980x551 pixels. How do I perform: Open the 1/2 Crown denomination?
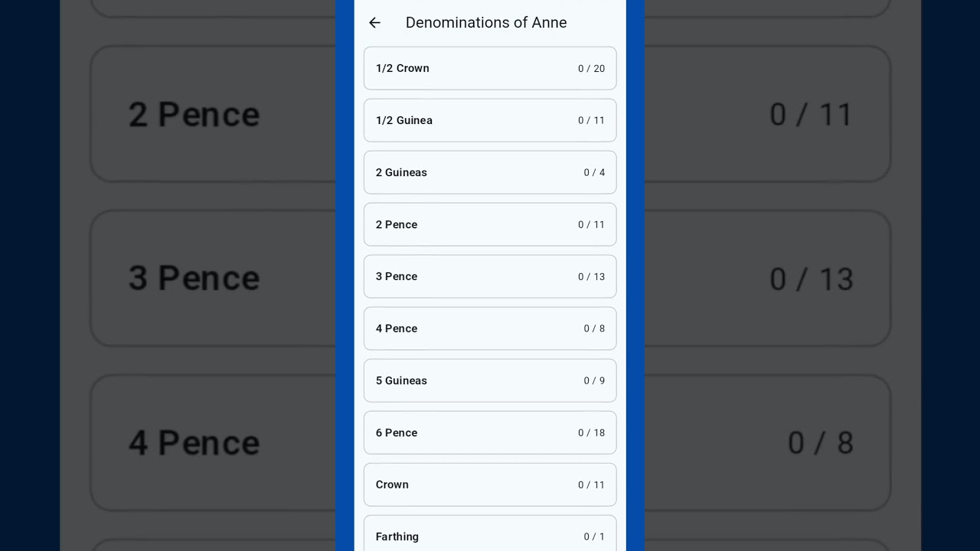[x=489, y=68]
